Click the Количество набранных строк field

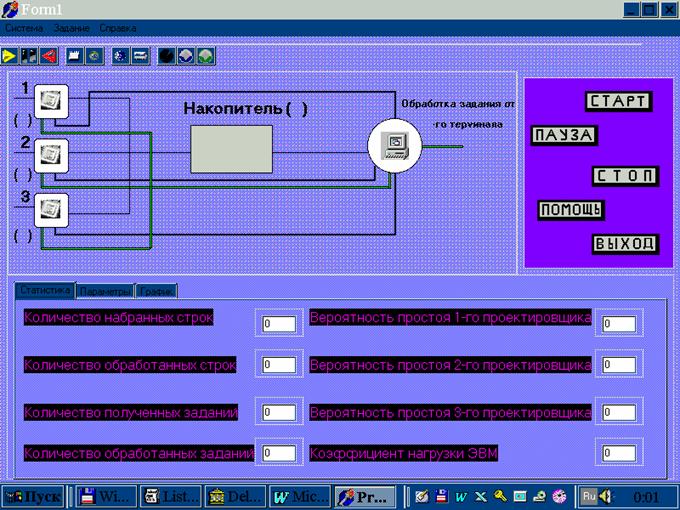coord(279,324)
